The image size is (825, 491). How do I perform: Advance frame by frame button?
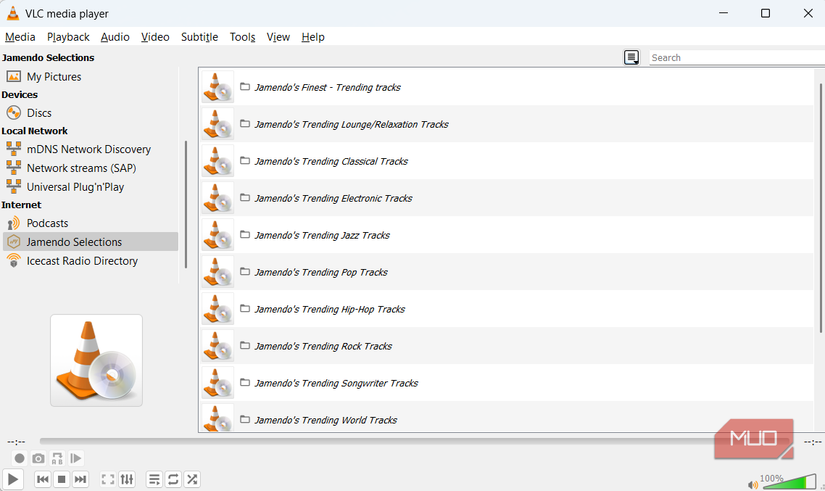(x=76, y=458)
